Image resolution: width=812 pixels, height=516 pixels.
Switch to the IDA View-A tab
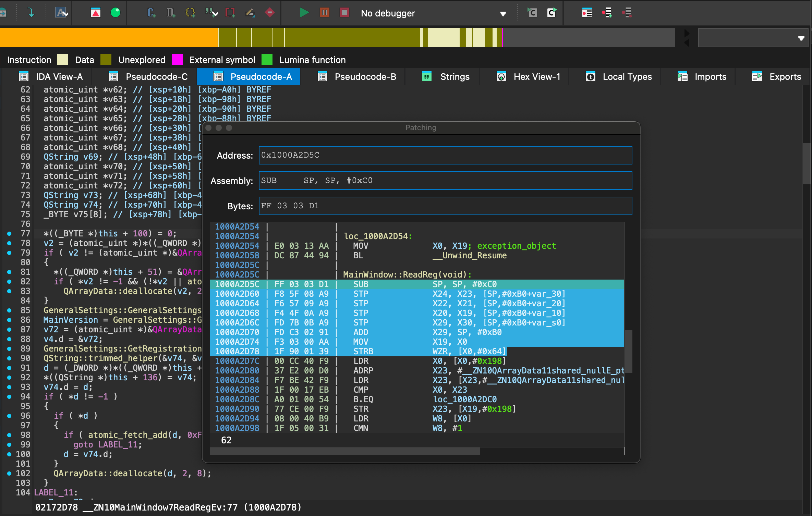51,77
